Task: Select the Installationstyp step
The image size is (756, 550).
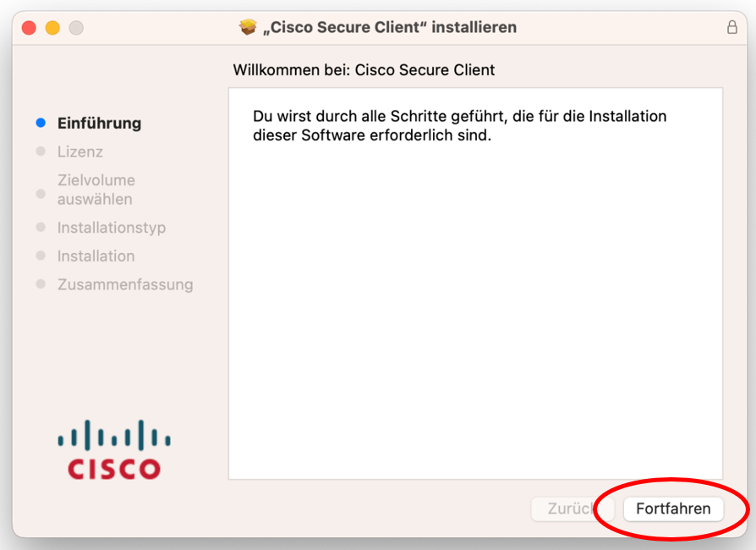Action: (x=112, y=228)
